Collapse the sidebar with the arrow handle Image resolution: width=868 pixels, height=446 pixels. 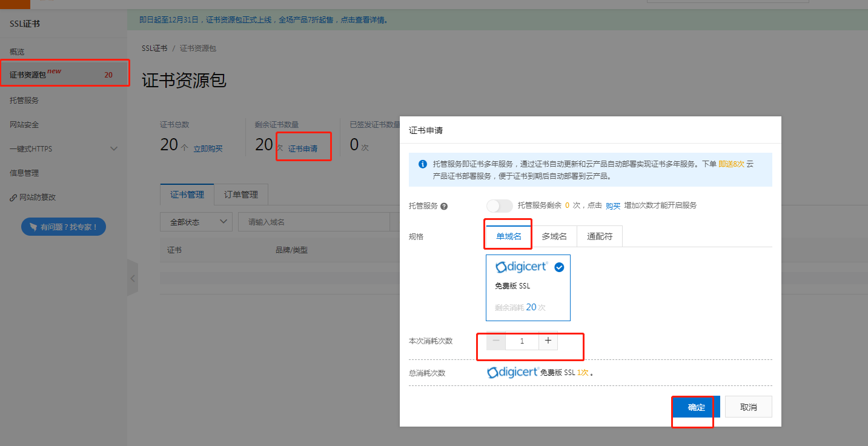click(x=133, y=279)
